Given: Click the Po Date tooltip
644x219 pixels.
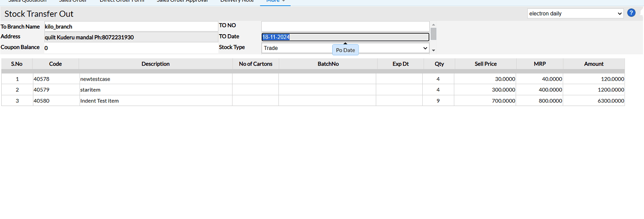Looking at the screenshot, I should 345,50.
